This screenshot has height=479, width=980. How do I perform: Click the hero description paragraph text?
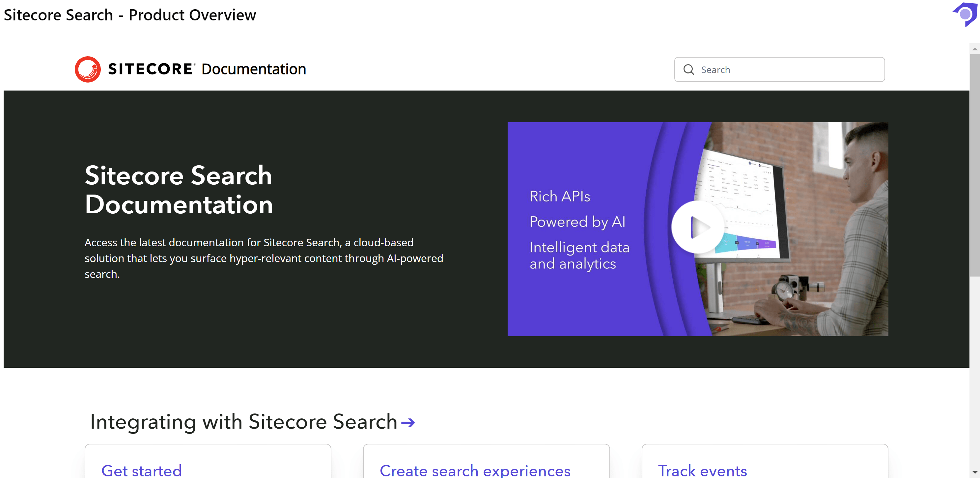pos(263,258)
